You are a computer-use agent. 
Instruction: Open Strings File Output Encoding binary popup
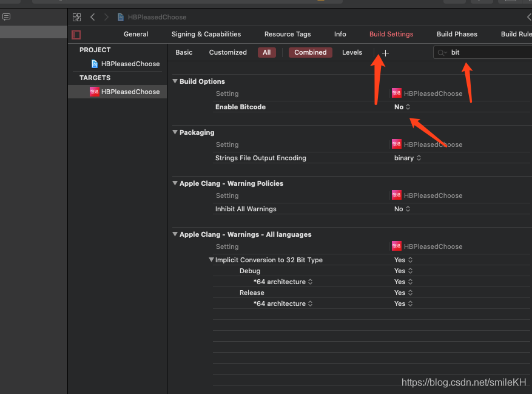point(408,158)
